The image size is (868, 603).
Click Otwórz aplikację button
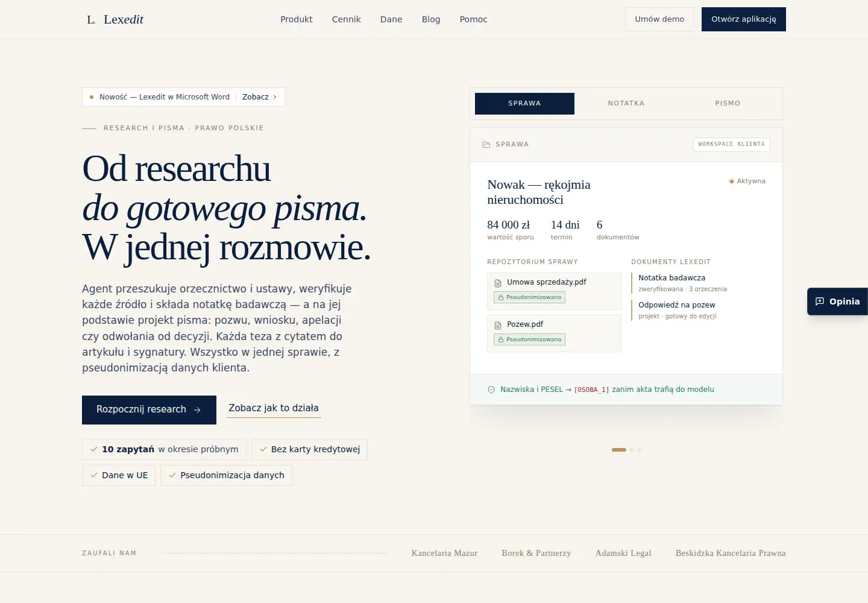click(744, 19)
